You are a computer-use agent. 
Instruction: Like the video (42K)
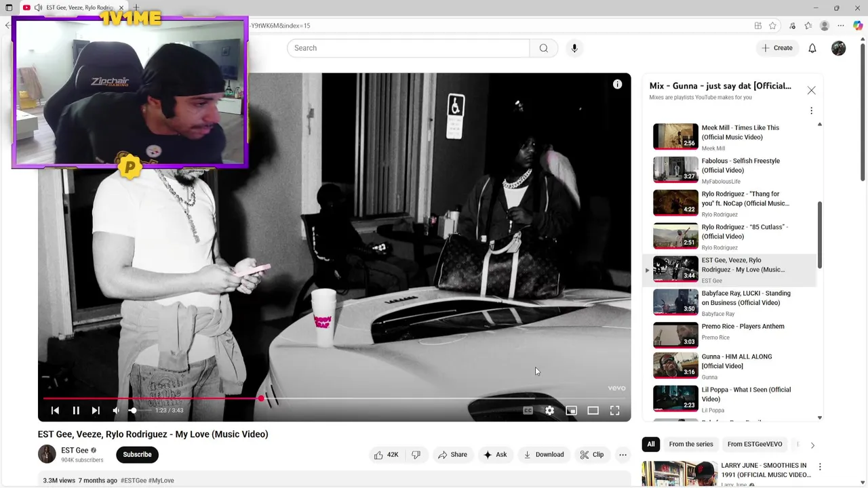coord(386,455)
